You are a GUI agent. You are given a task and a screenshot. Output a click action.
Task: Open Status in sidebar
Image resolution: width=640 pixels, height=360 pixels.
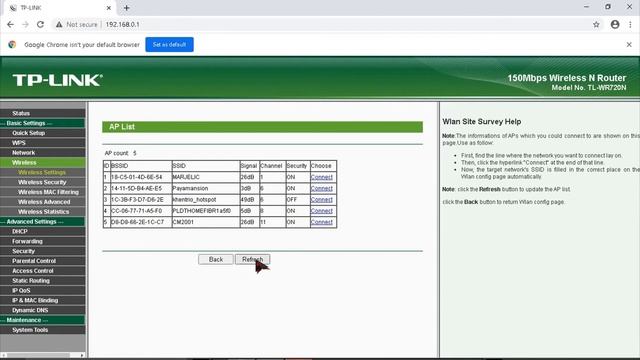(43, 113)
